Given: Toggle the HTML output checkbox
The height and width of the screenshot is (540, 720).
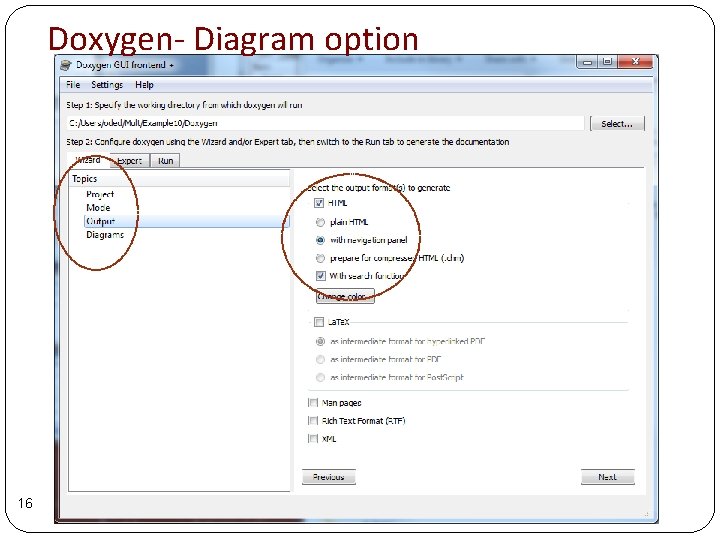Looking at the screenshot, I should 319,203.
